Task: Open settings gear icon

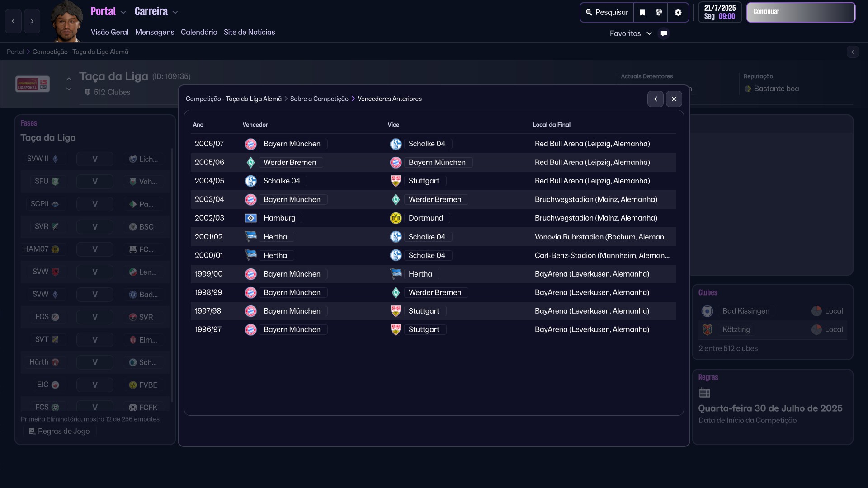Action: click(x=678, y=13)
